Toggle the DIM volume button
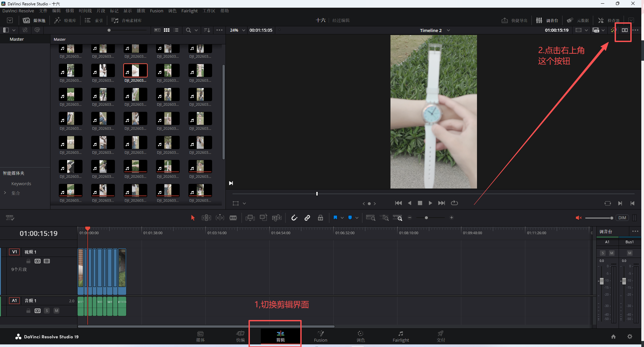 click(x=622, y=218)
